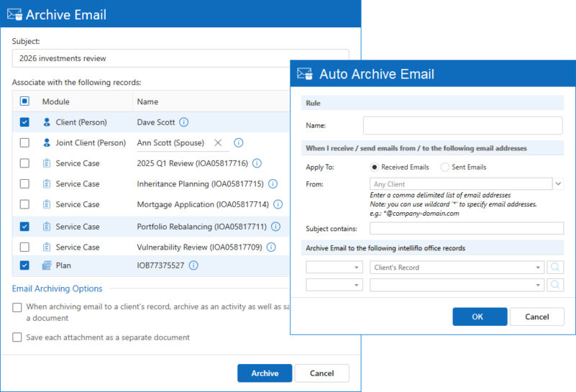Open first small module dropdown under Archive Email

click(334, 268)
